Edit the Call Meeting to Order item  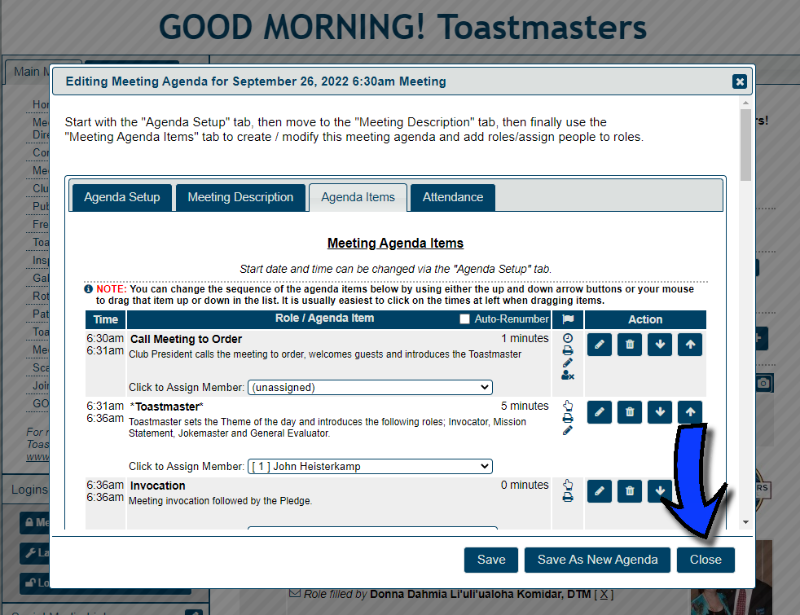pos(599,345)
